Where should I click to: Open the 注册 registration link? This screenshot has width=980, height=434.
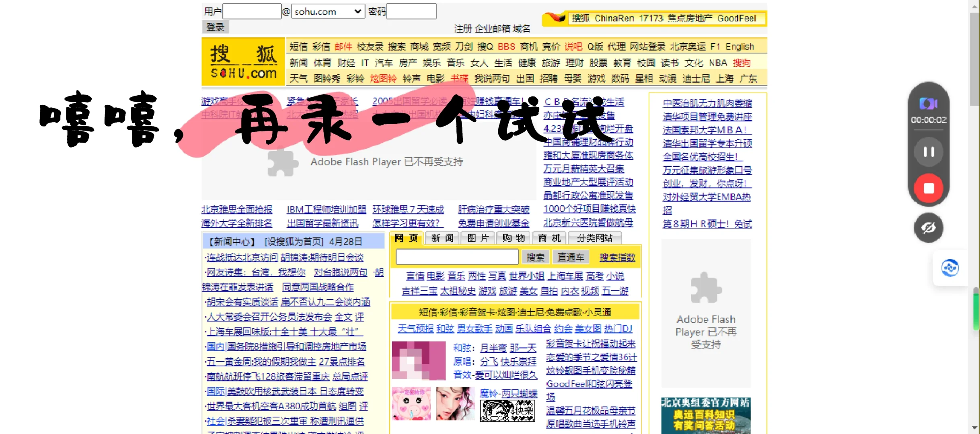coord(462,29)
